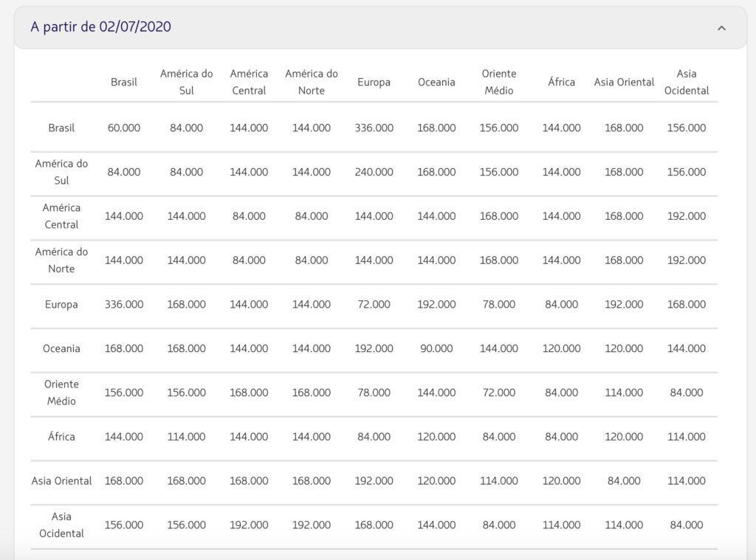Click the 'Asia Oriental' row label
Viewport: 756px width, 560px height.
[61, 480]
